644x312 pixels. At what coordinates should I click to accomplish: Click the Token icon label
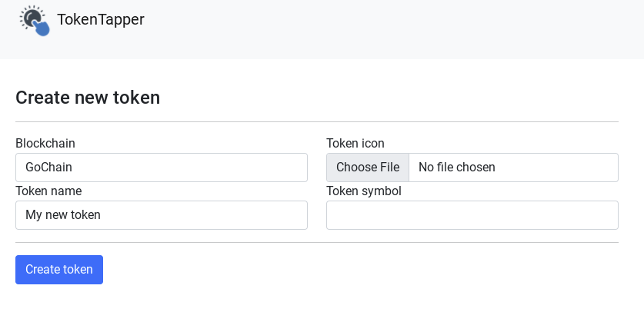[x=355, y=144]
